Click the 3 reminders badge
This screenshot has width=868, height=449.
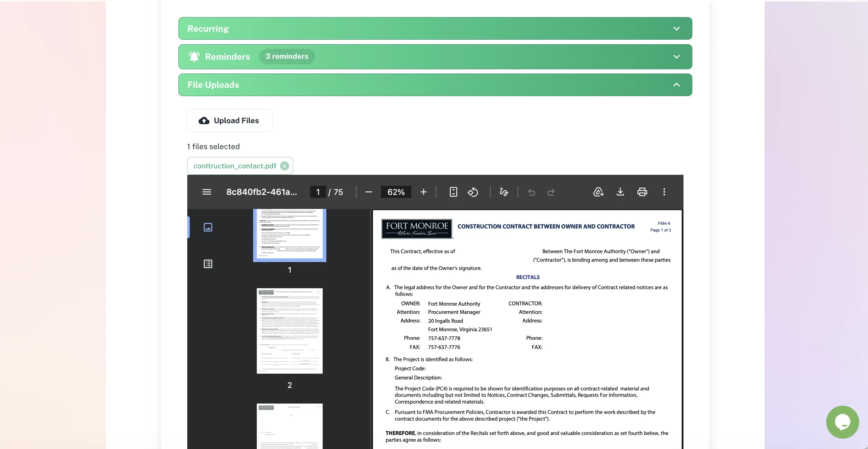pos(287,56)
